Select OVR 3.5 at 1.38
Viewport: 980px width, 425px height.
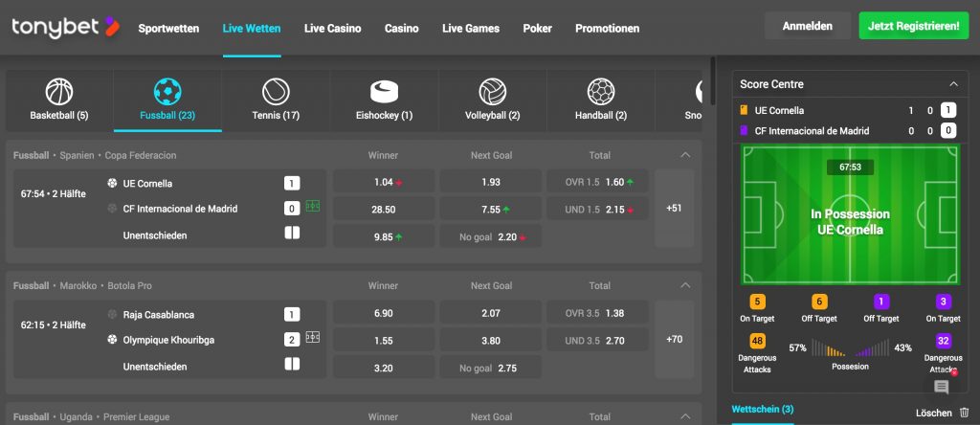point(598,313)
